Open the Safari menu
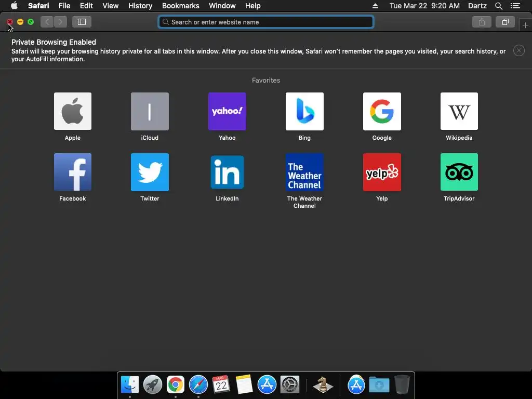The image size is (532, 399). pos(38,6)
